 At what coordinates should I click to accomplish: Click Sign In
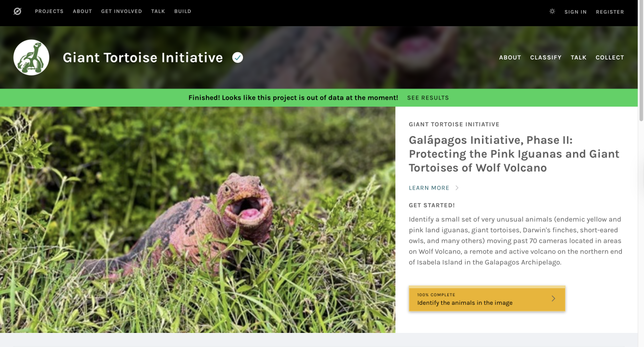tap(576, 12)
